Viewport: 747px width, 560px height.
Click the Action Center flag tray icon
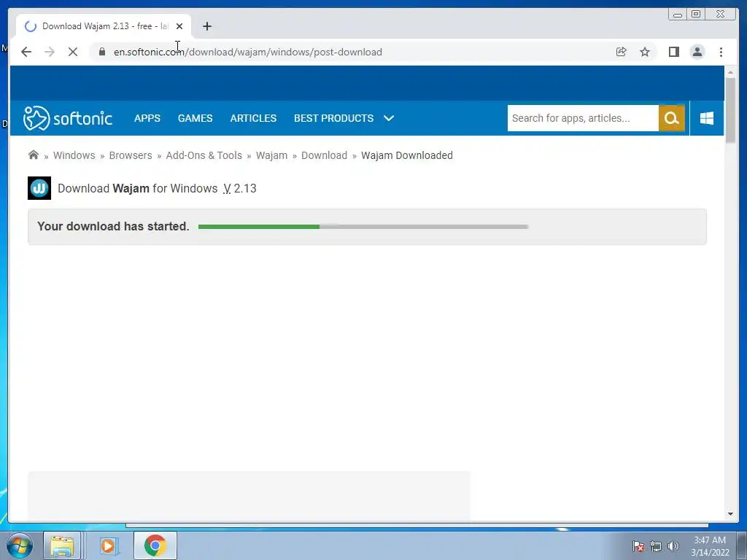click(638, 546)
